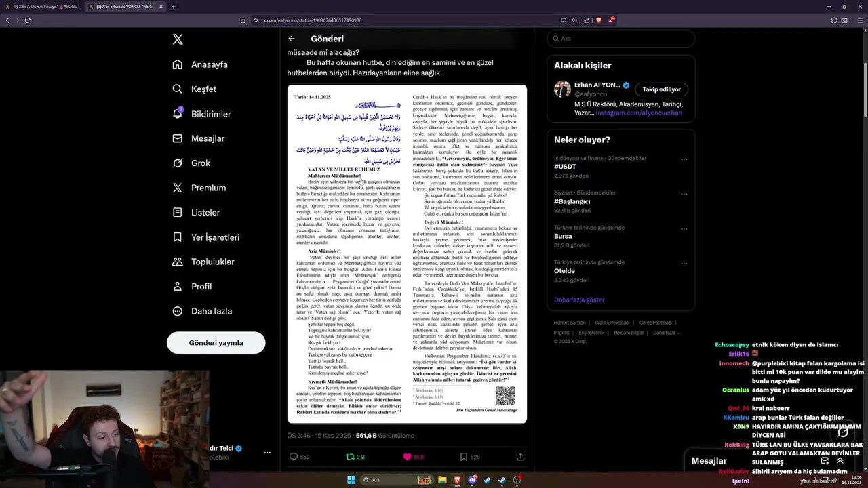Expand the Mesajlar drawer with double chevron
The image size is (868, 488).
(x=840, y=460)
